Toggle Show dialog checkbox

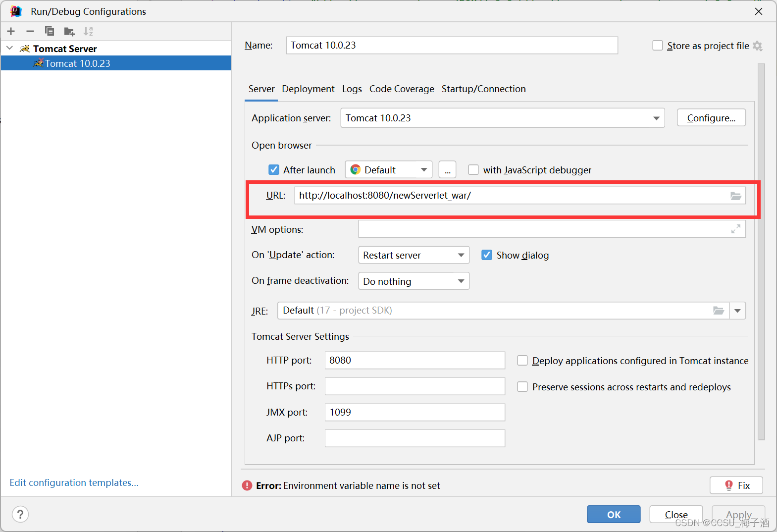click(487, 255)
